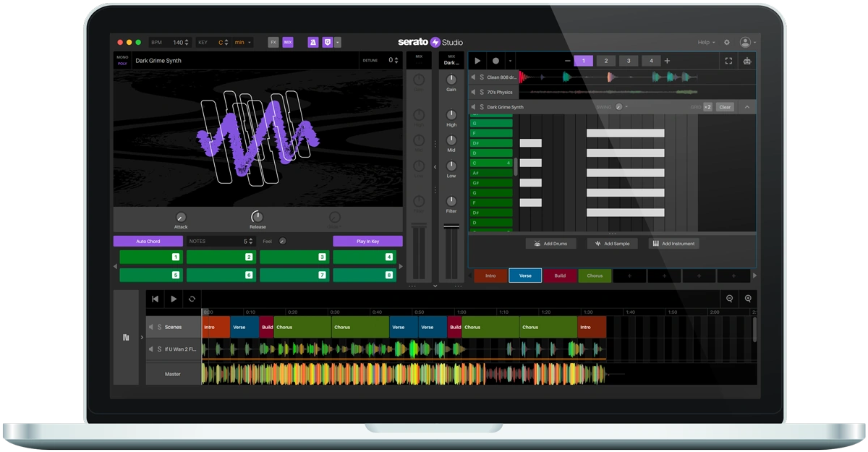Enable Auto Chord mode
The image size is (868, 452).
coord(148,241)
